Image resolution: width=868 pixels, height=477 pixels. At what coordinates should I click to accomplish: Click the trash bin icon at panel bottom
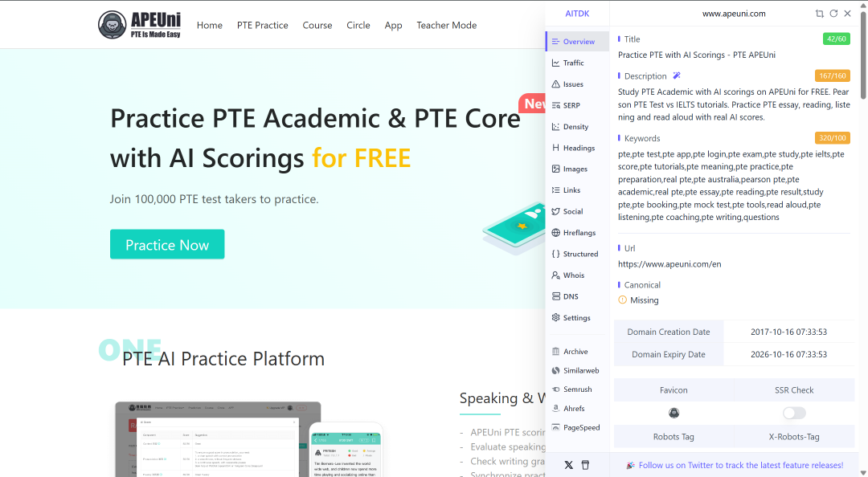tap(586, 465)
